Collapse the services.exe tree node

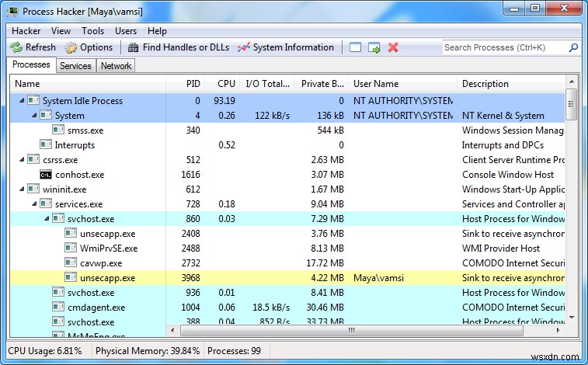(x=34, y=204)
